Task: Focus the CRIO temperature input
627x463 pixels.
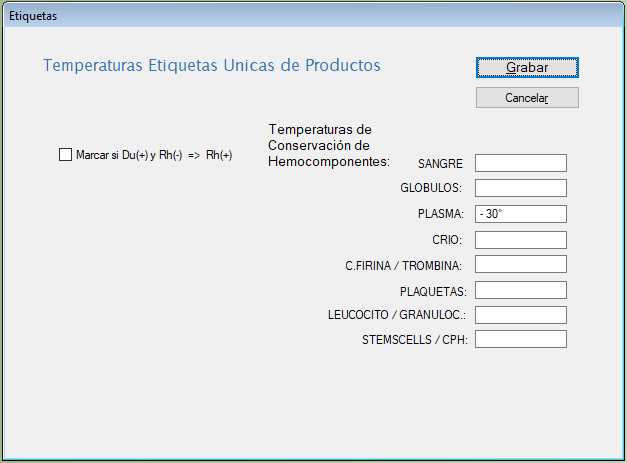Action: 520,240
